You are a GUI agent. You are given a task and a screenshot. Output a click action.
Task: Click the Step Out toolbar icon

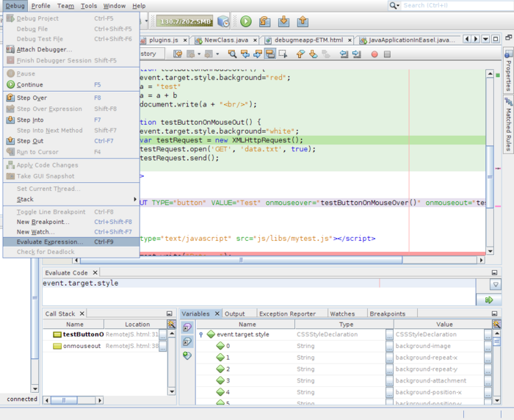303,21
